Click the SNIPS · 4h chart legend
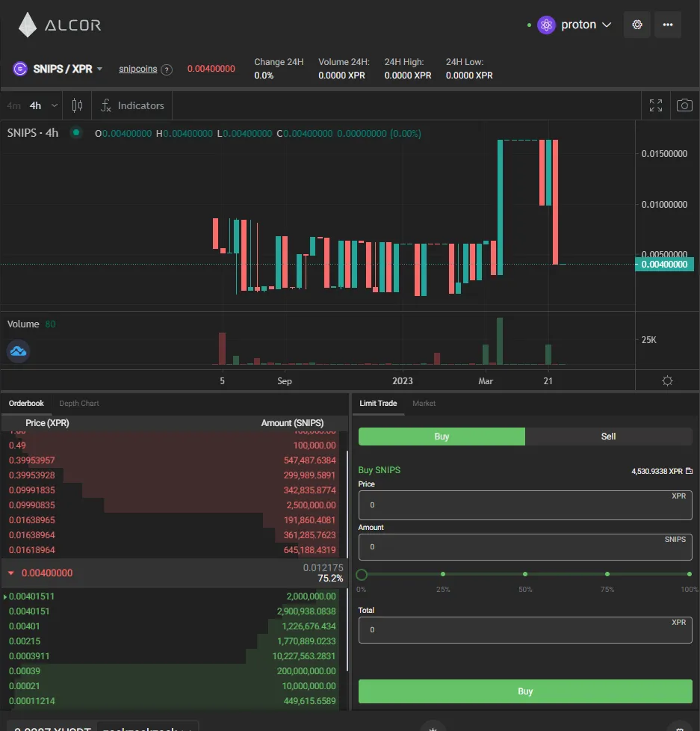Screen dimensions: 700x731 [x=33, y=133]
